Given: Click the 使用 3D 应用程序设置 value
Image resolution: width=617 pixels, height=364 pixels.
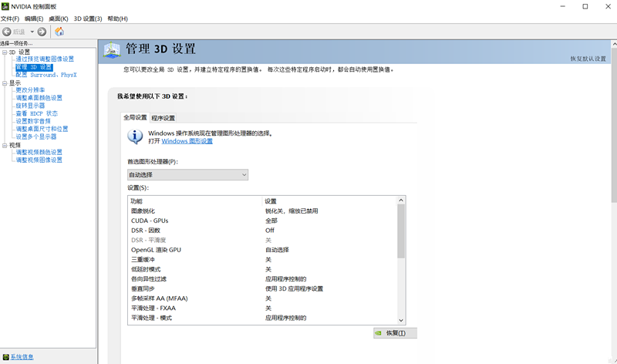Looking at the screenshot, I should pyautogui.click(x=294, y=289).
